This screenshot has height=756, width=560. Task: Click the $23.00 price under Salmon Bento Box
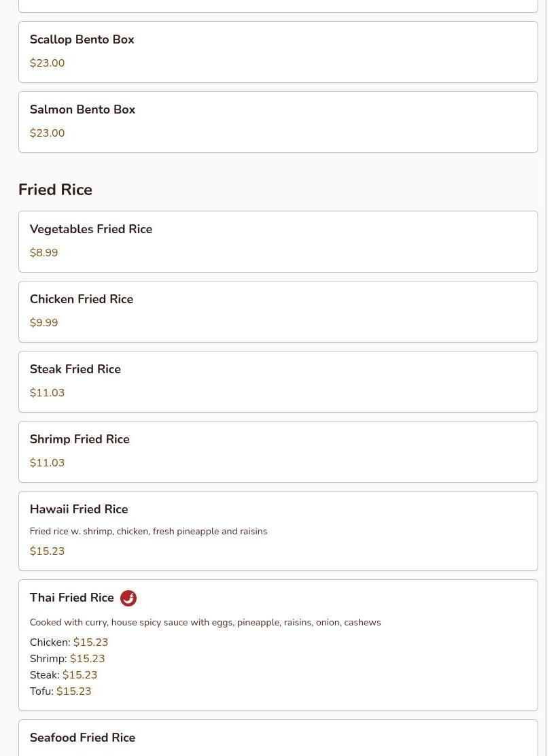coord(47,133)
